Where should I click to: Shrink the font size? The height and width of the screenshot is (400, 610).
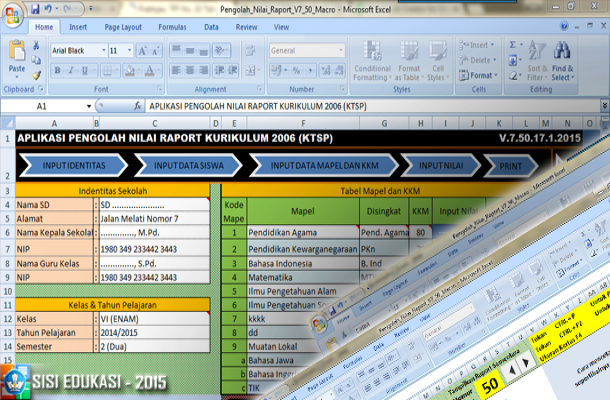coord(155,51)
